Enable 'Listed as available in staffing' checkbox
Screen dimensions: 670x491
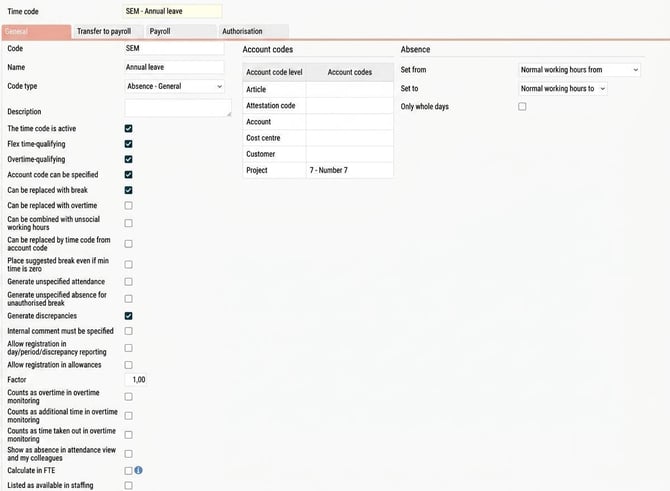(x=128, y=485)
